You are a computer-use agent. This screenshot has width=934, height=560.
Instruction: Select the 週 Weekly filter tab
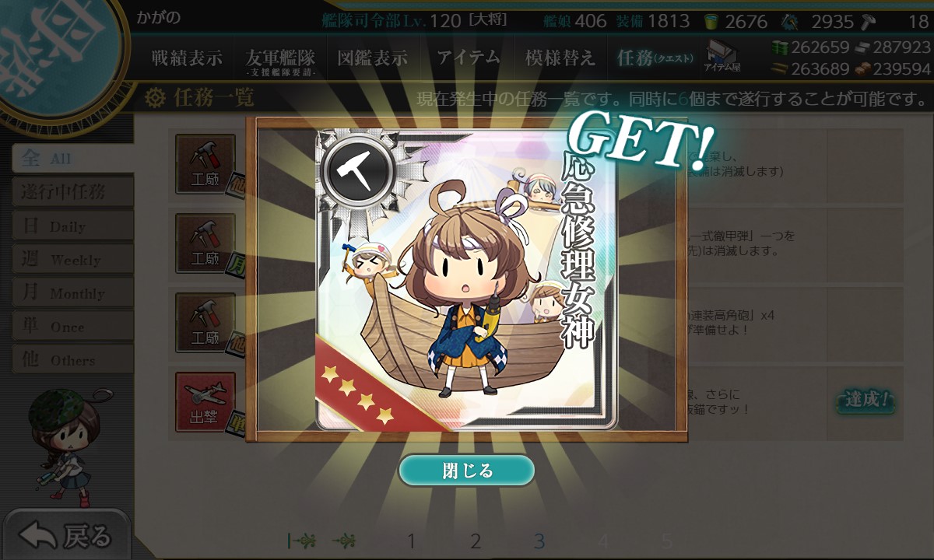click(72, 260)
